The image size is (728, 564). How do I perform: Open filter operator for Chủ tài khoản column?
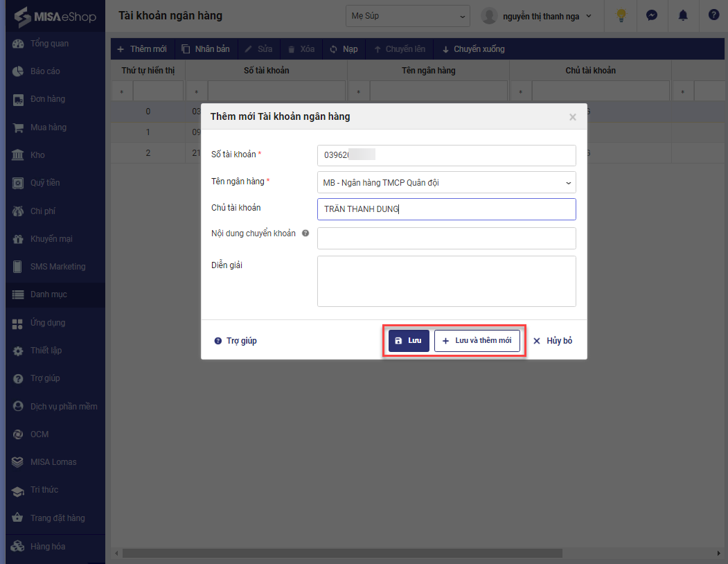[521, 92]
